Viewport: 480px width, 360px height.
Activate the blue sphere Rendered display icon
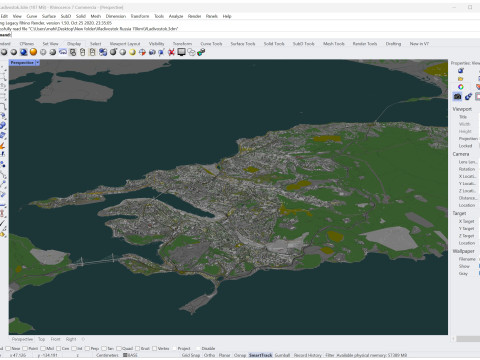tap(23, 52)
